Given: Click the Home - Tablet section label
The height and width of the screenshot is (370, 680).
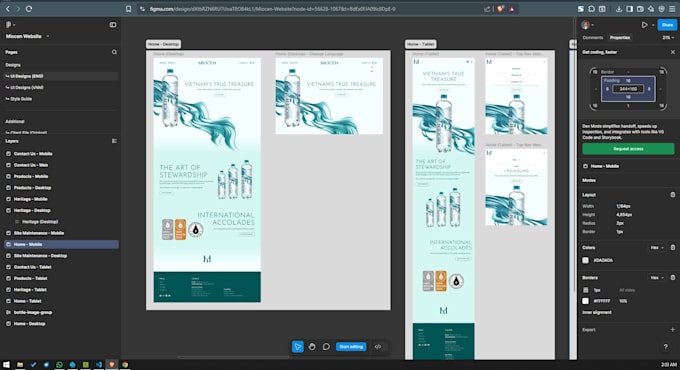Looking at the screenshot, I should [421, 44].
